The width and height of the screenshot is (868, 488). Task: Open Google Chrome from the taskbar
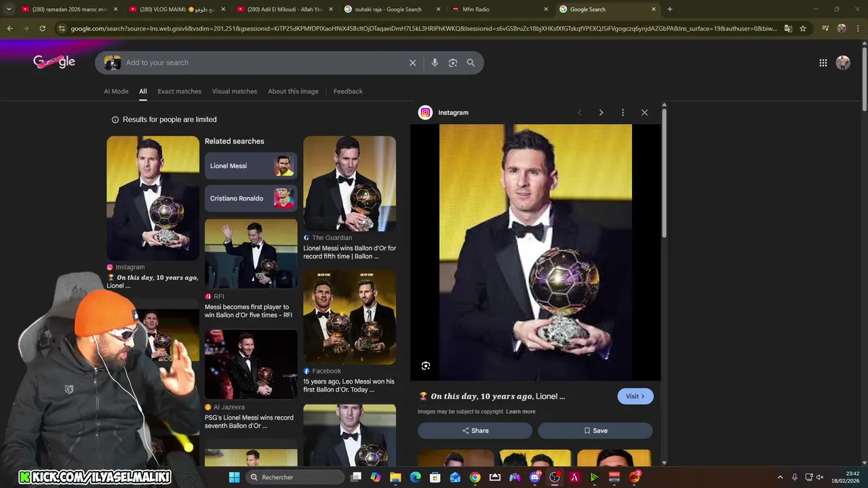coord(475,477)
